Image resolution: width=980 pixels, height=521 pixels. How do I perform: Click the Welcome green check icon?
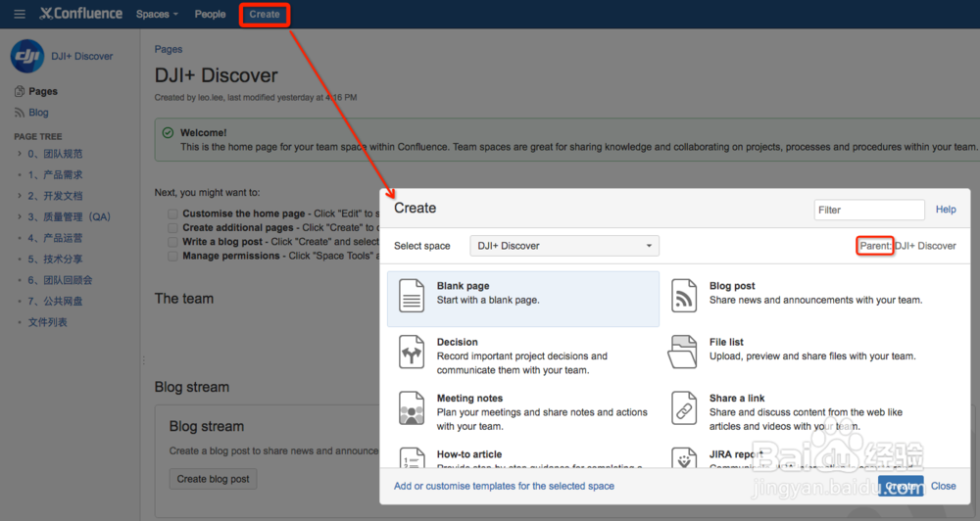point(168,132)
